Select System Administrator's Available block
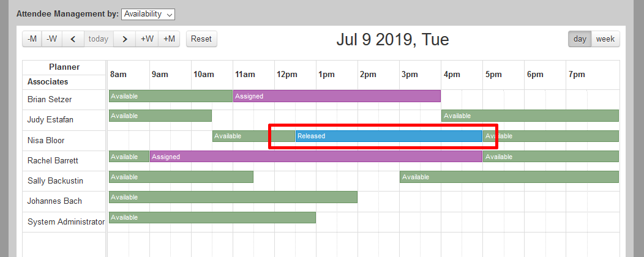 [x=212, y=217]
